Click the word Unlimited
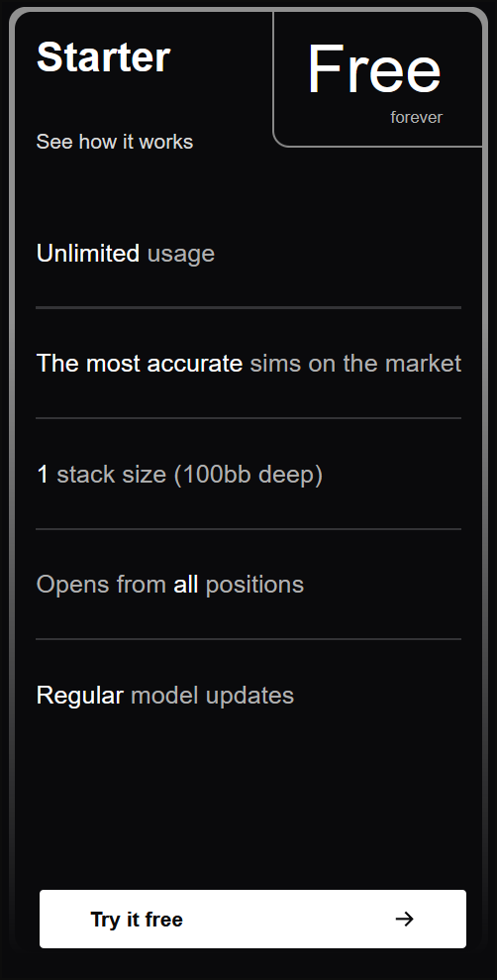 88,254
